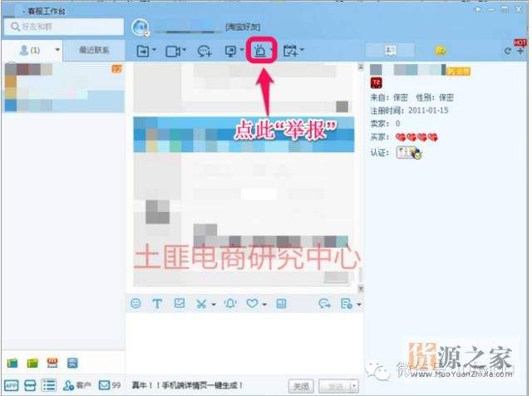
Task: Click the [淘宝好友] label in chat header
Action: click(243, 27)
